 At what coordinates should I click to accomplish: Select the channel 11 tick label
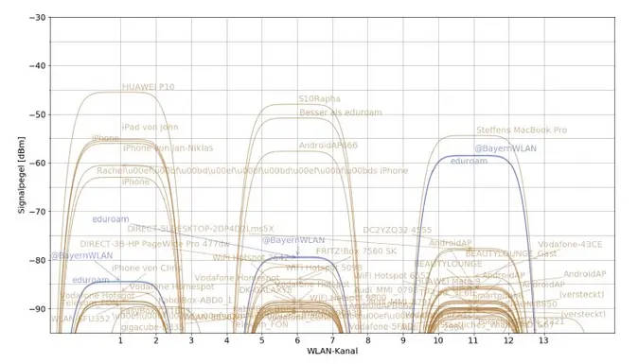tap(472, 340)
